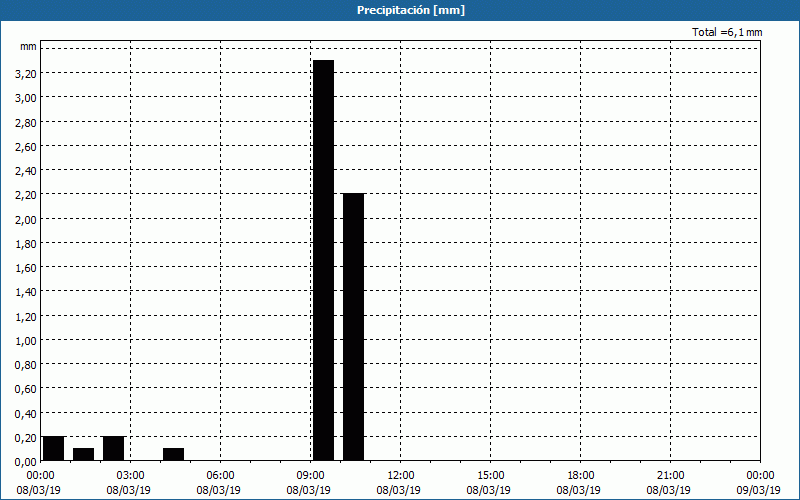The height and width of the screenshot is (500, 800).
Task: Click the 1,60 y-axis label
Action: pos(26,268)
